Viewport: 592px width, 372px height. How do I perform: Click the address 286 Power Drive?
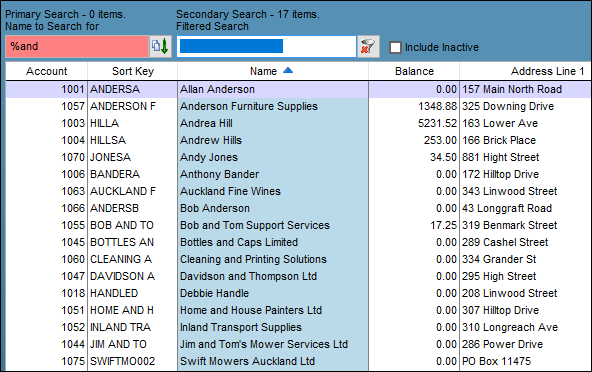(x=503, y=344)
